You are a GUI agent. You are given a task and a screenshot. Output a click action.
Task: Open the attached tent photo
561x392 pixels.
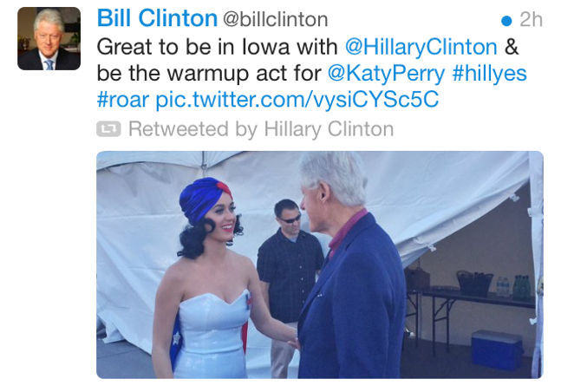click(320, 265)
